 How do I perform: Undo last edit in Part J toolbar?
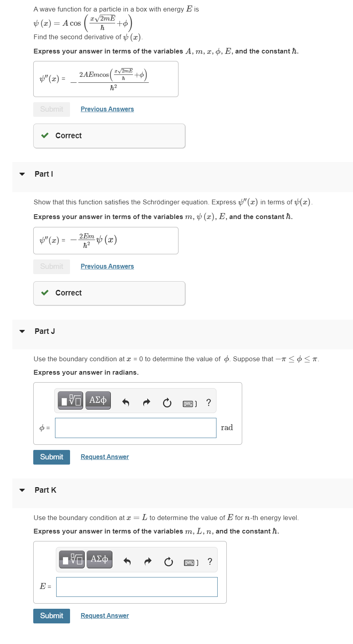[x=126, y=403]
